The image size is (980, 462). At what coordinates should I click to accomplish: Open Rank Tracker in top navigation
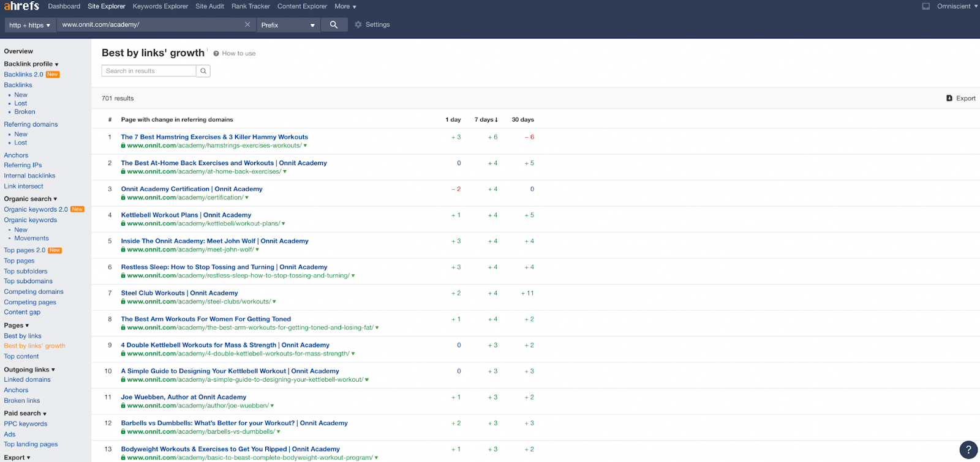pos(251,6)
